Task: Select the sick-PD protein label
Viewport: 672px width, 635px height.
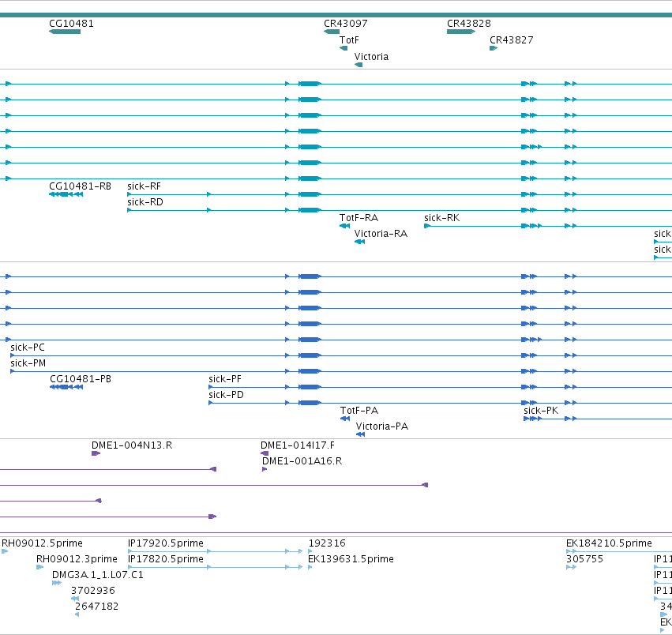Action: click(x=226, y=396)
